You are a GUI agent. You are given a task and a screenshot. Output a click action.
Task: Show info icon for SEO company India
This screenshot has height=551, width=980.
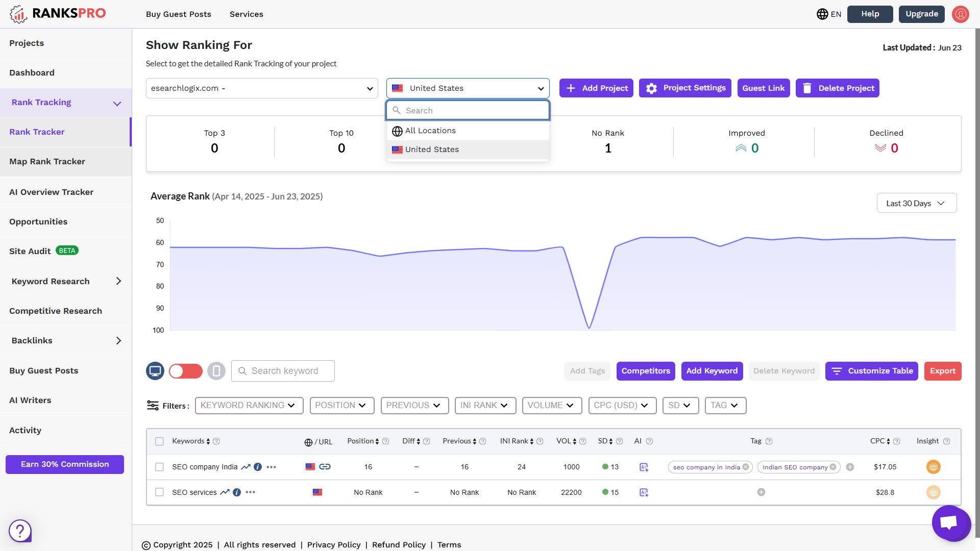coord(258,467)
